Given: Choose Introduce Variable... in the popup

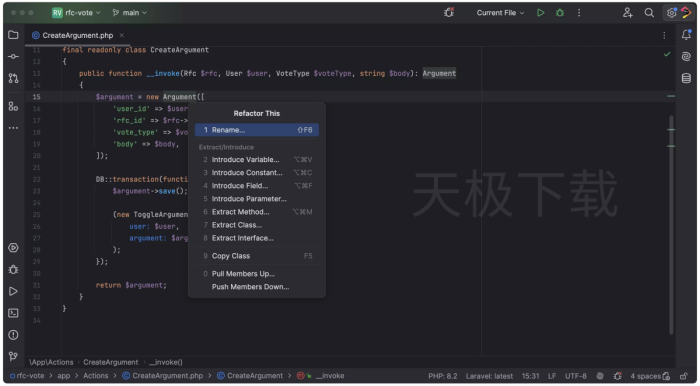Looking at the screenshot, I should pyautogui.click(x=257, y=159).
